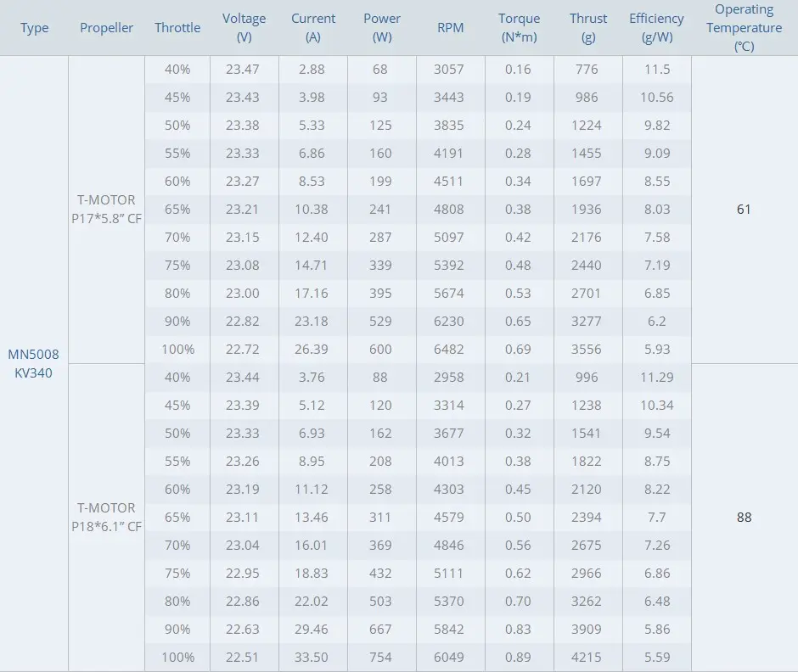Click the MN5008 KV340 motor type cell
Image resolution: width=798 pixels, height=672 pixels.
pos(34,363)
